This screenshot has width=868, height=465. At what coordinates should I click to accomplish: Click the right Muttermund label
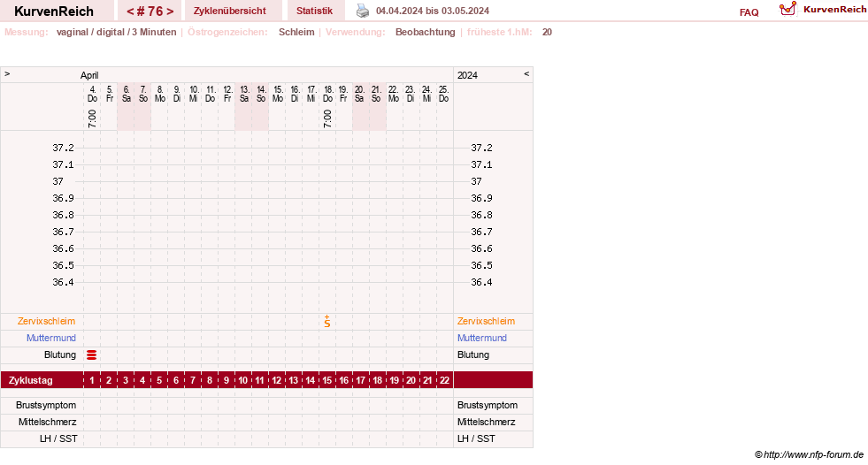(x=482, y=338)
